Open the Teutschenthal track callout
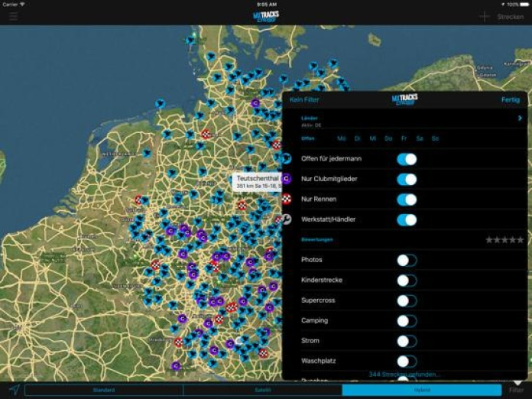 coord(257,182)
